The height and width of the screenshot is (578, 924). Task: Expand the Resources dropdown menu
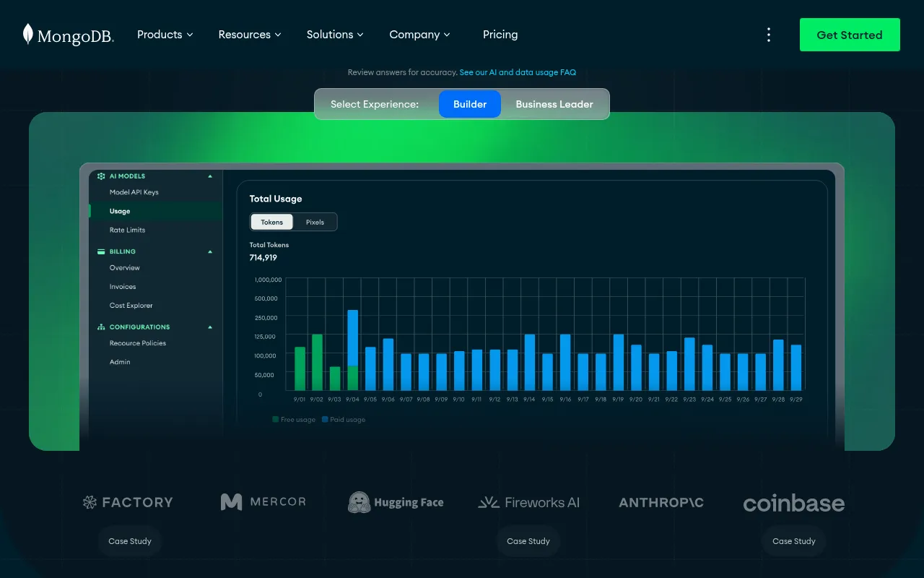click(x=250, y=35)
